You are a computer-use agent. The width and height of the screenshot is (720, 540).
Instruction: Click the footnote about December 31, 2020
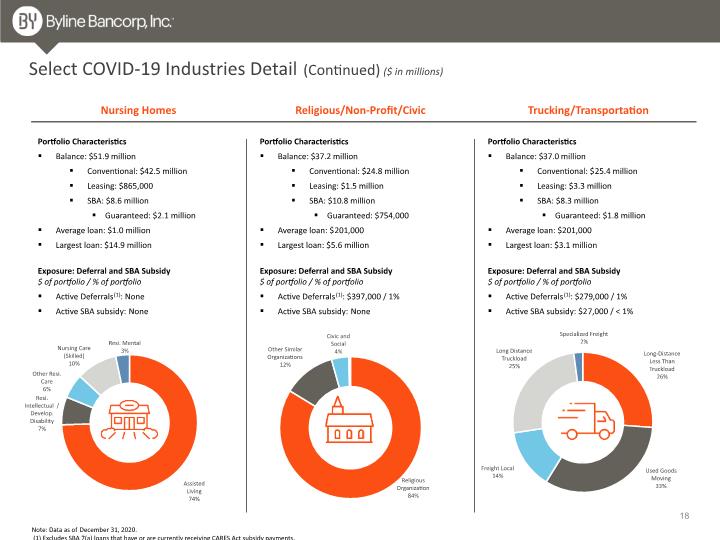pos(84,529)
